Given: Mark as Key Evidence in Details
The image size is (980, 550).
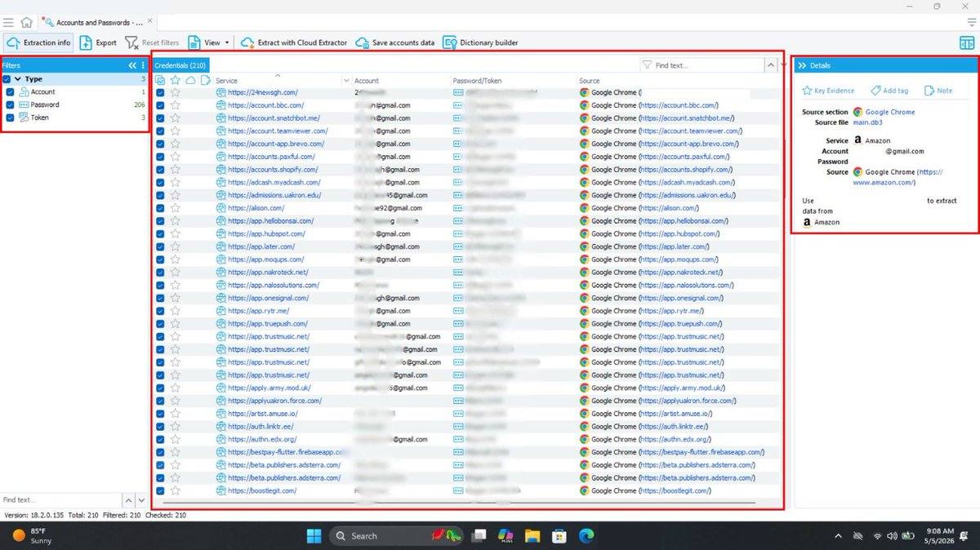Looking at the screenshot, I should (828, 91).
